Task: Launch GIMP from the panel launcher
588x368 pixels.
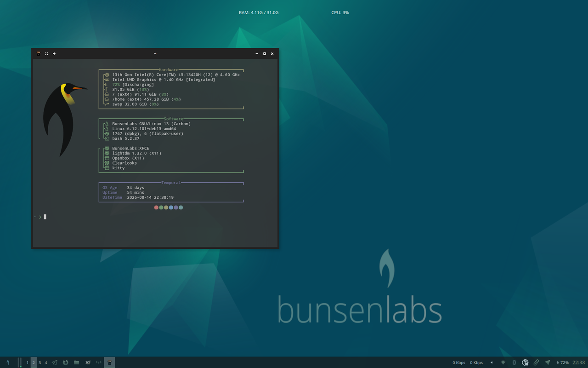Action: [x=88, y=362]
